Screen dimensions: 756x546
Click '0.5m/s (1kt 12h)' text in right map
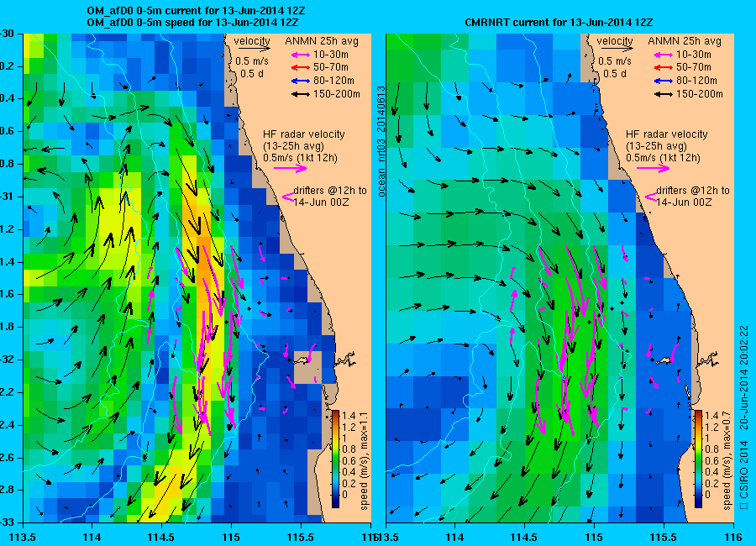coord(663,158)
